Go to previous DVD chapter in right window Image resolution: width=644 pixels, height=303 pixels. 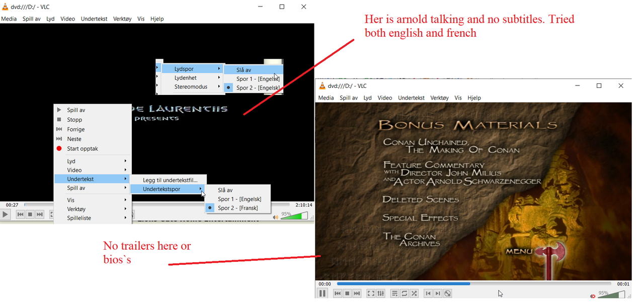click(428, 293)
